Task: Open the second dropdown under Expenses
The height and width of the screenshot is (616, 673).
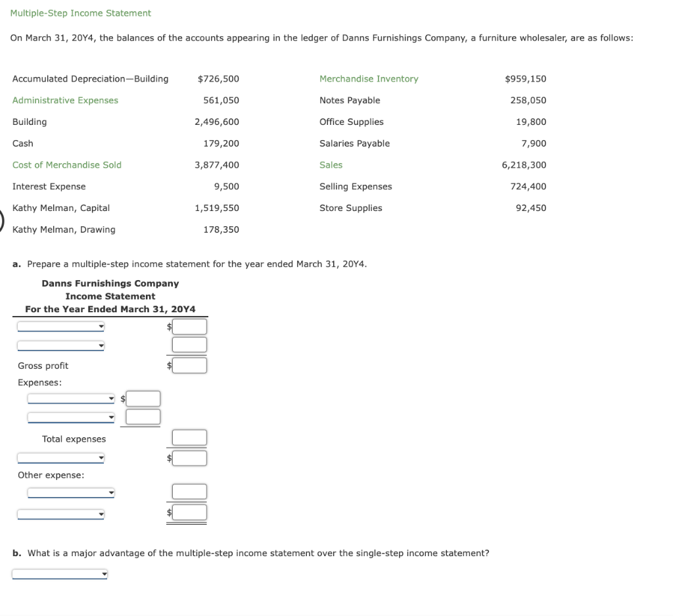Action: (x=71, y=417)
